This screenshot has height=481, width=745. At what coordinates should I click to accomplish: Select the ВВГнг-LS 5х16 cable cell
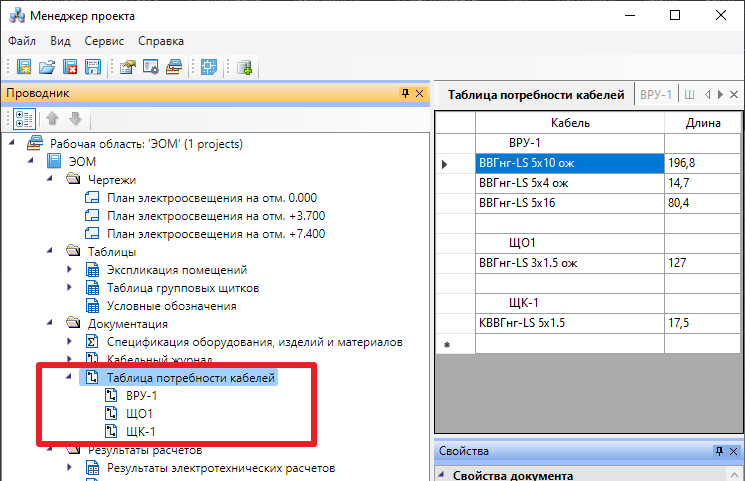570,204
